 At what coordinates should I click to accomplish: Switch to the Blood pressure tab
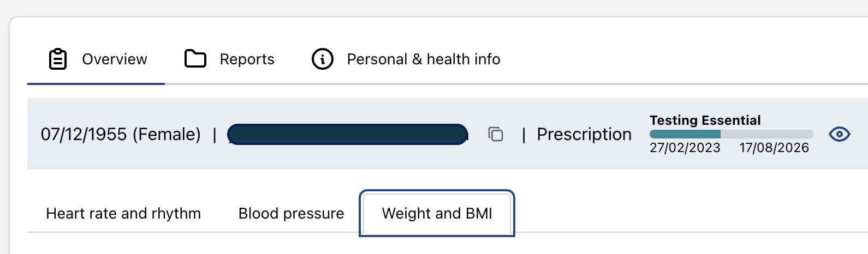tap(291, 213)
